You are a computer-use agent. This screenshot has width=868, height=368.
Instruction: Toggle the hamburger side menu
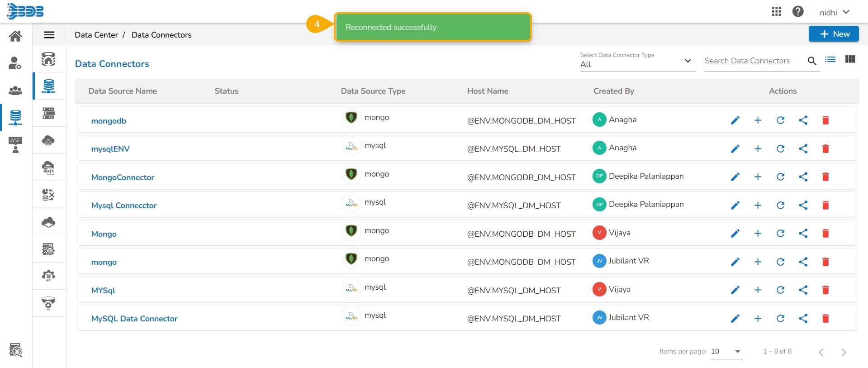[x=49, y=35]
